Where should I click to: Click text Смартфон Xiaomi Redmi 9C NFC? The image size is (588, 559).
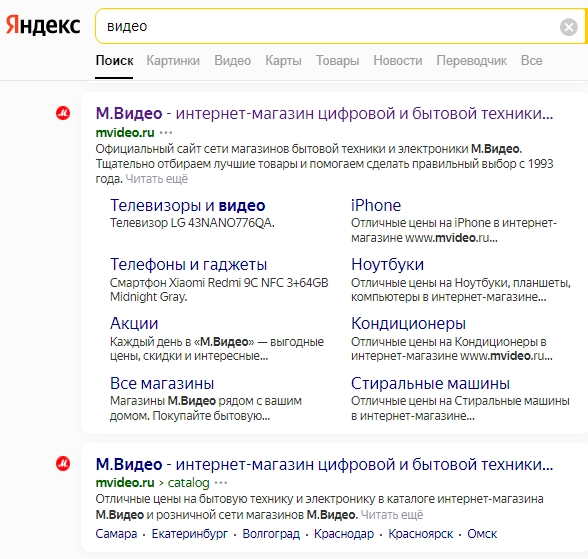(x=197, y=282)
